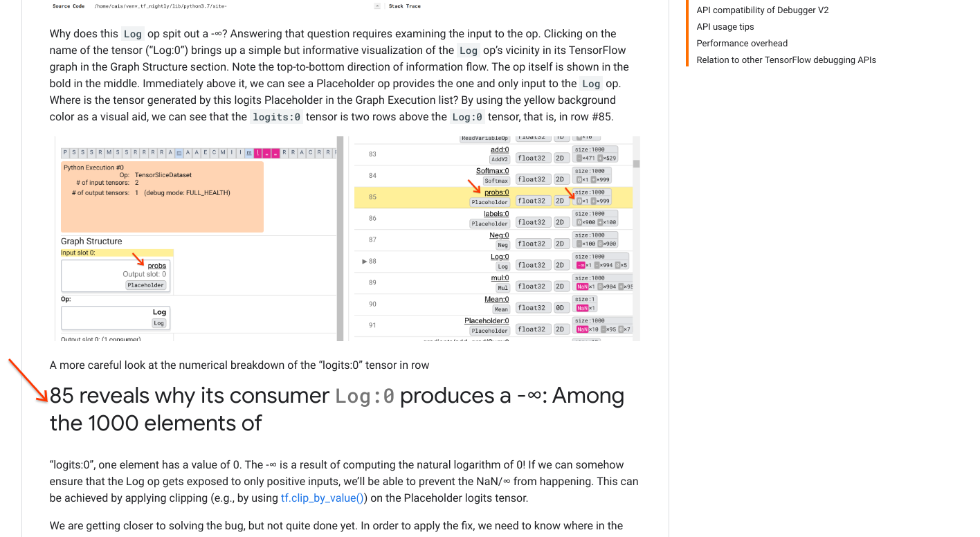Click the heading starting with '85 reveals why'
This screenshot has height=537, width=980.
[x=337, y=409]
